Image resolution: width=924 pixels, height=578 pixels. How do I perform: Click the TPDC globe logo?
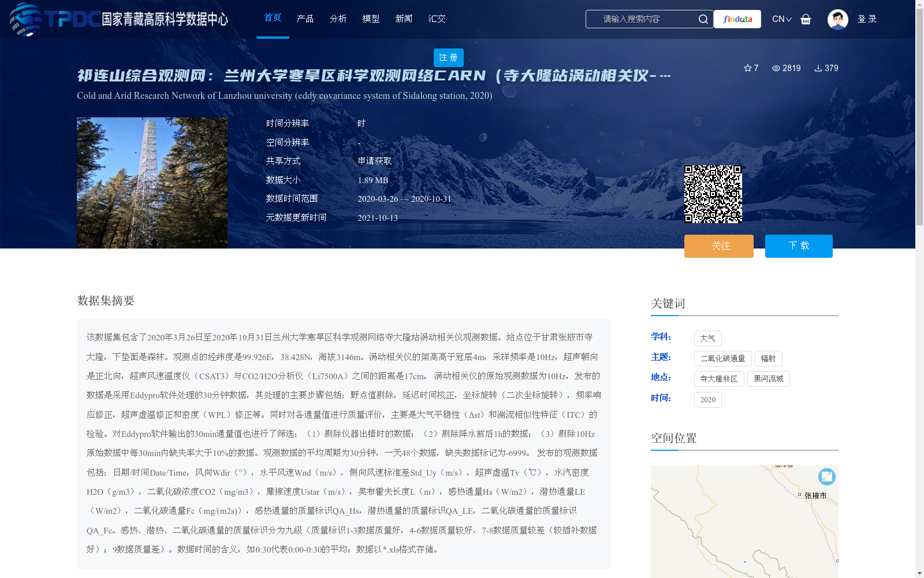click(x=26, y=19)
